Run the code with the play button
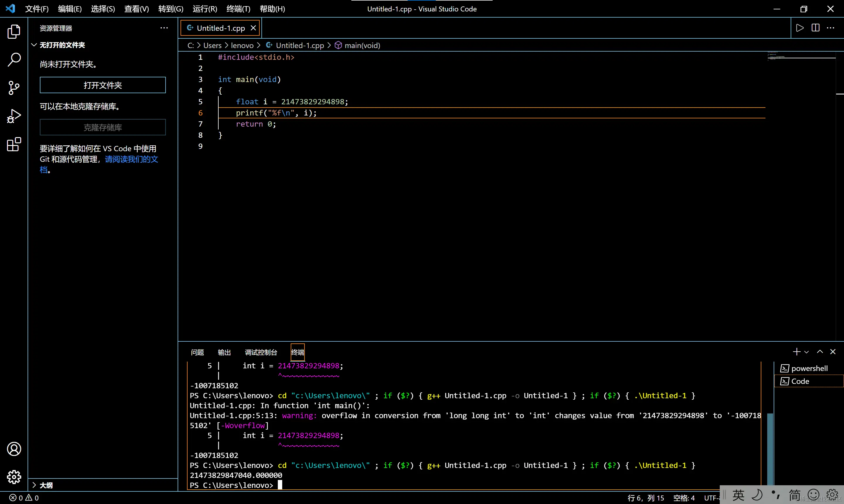 [800, 28]
